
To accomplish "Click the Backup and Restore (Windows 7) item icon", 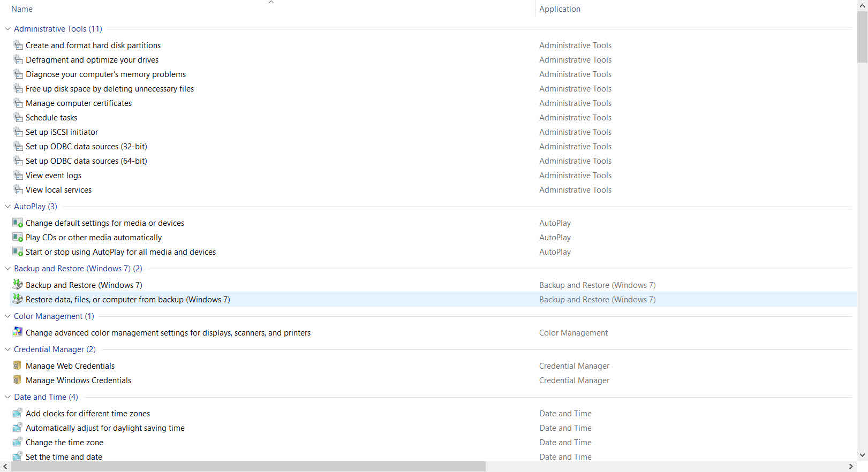I will [18, 285].
